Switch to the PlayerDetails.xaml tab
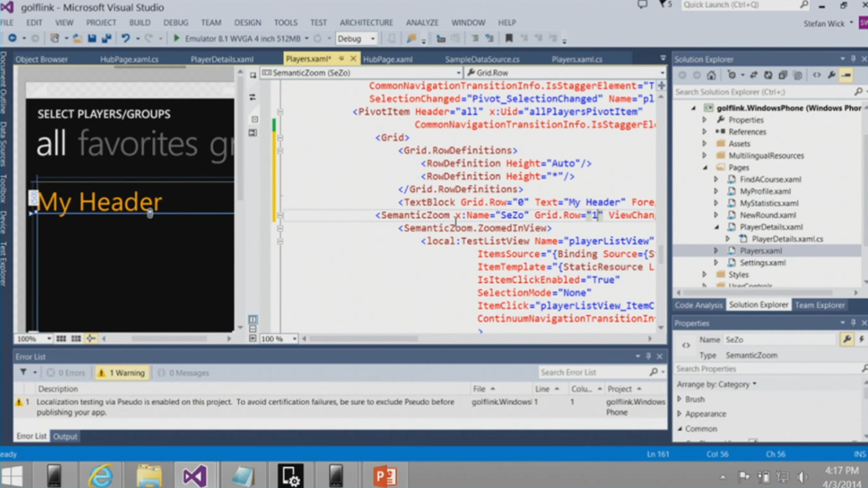Image resolution: width=868 pixels, height=488 pixels. [222, 59]
